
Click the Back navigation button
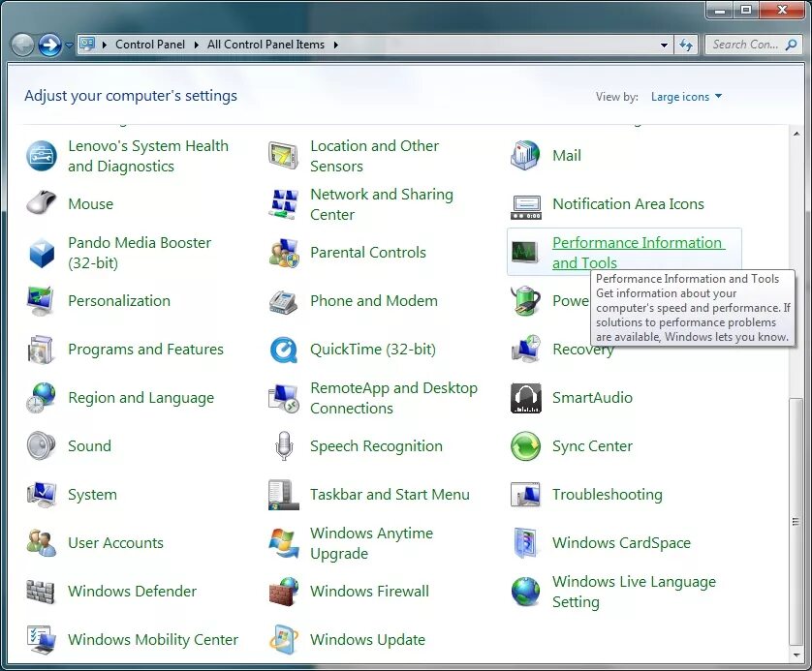22,45
